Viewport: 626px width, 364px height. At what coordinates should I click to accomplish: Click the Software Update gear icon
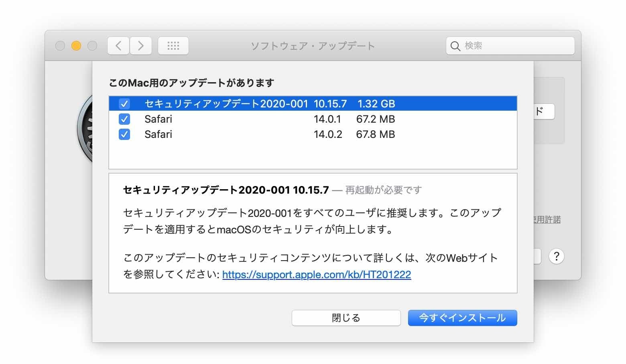click(85, 129)
